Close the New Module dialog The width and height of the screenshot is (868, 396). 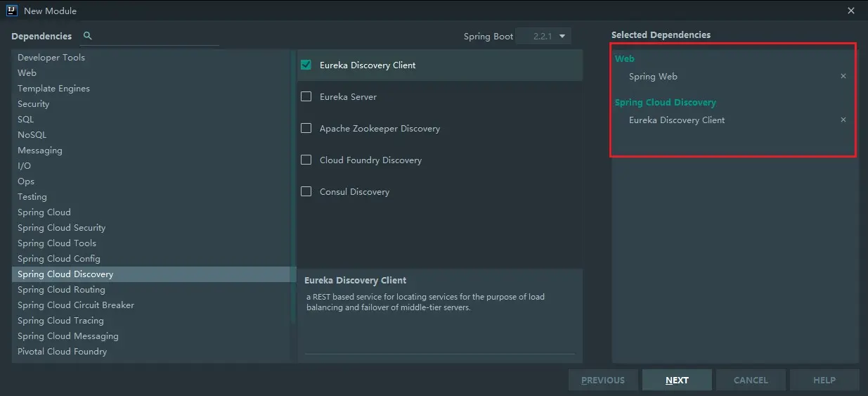851,11
